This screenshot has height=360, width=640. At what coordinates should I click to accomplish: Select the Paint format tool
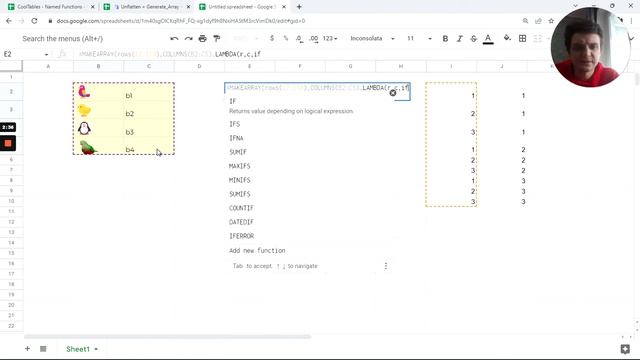click(217, 38)
